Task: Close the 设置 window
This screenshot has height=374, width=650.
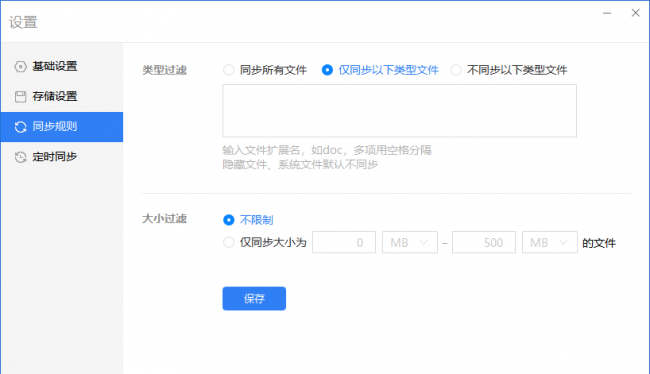Action: 635,13
